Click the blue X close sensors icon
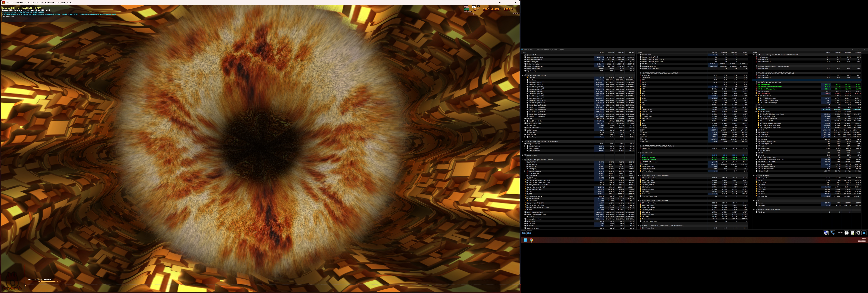The image size is (868, 293). point(864,233)
